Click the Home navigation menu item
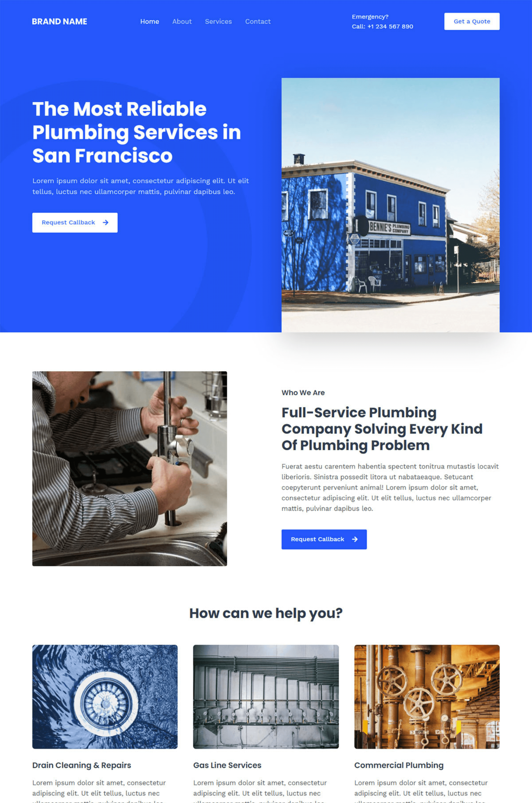This screenshot has height=803, width=532. pyautogui.click(x=149, y=21)
